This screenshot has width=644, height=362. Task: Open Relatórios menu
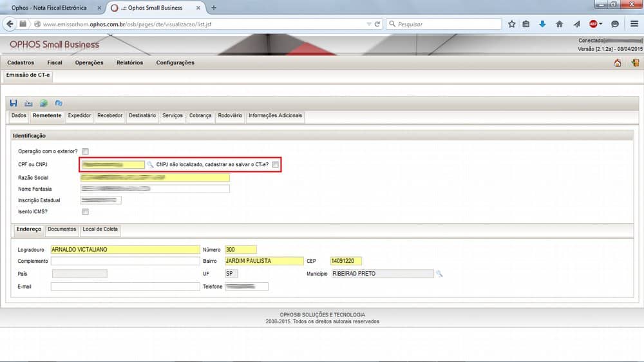pos(130,63)
